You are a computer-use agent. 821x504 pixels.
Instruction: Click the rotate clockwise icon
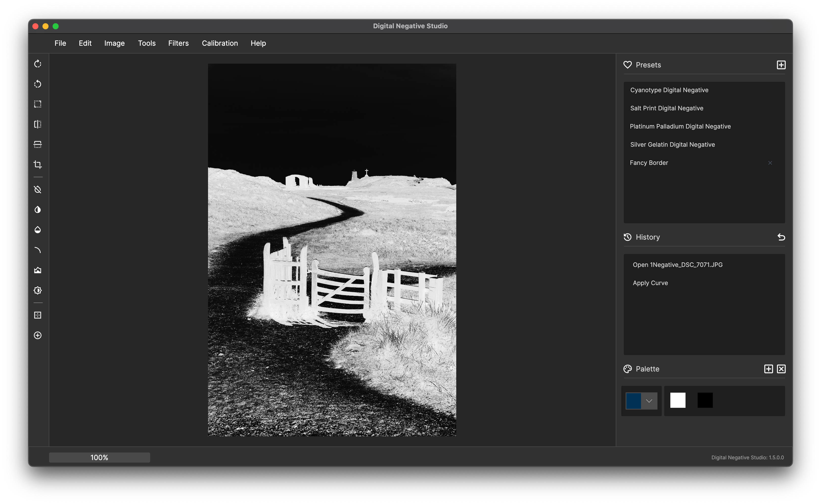pyautogui.click(x=38, y=64)
